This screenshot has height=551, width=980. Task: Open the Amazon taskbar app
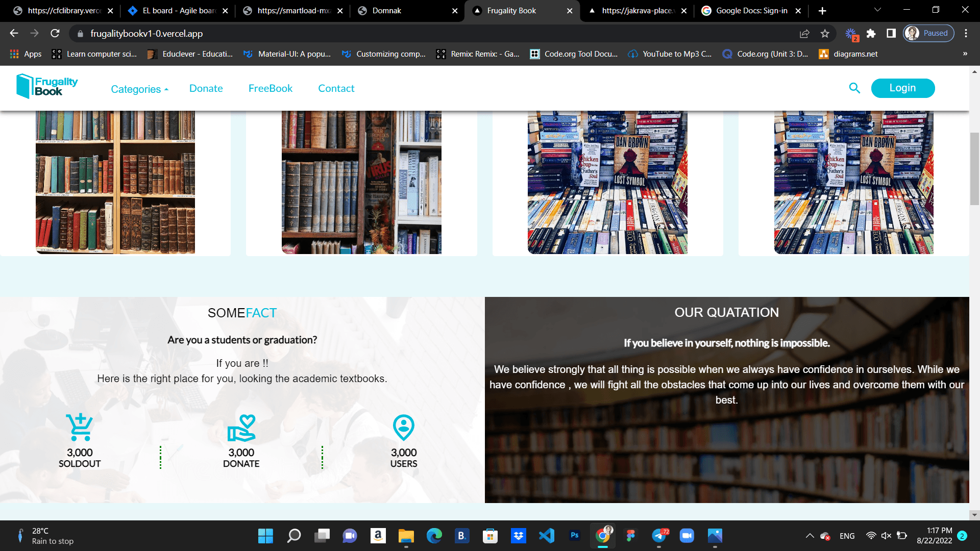(x=378, y=536)
